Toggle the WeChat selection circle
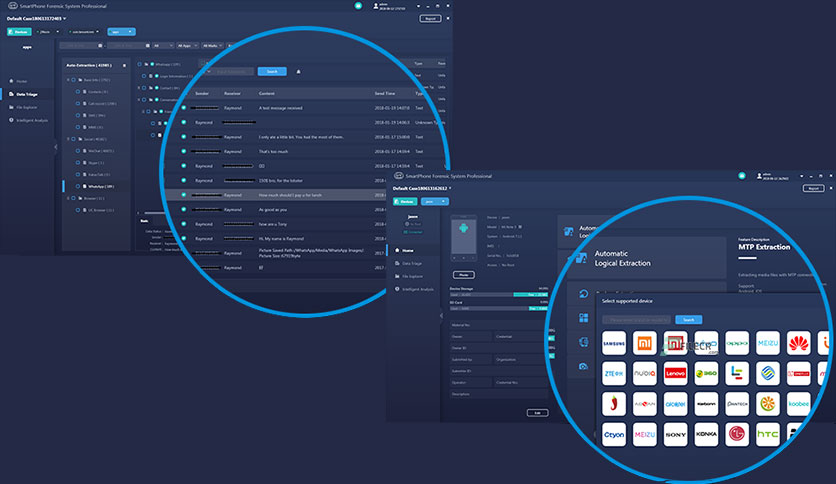Viewport: 836px width, 484px height. pyautogui.click(x=78, y=151)
